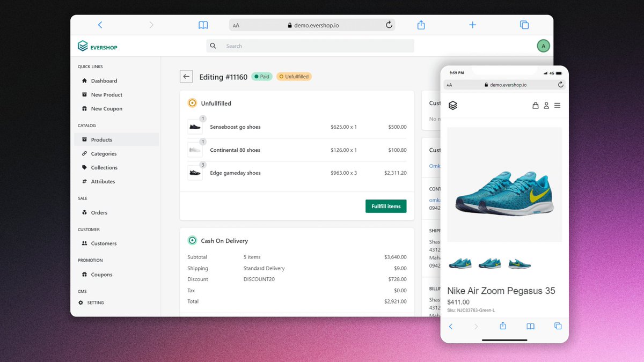Viewport: 644px width, 362px height.
Task: Open SETTING in the sidebar
Action: point(96,303)
